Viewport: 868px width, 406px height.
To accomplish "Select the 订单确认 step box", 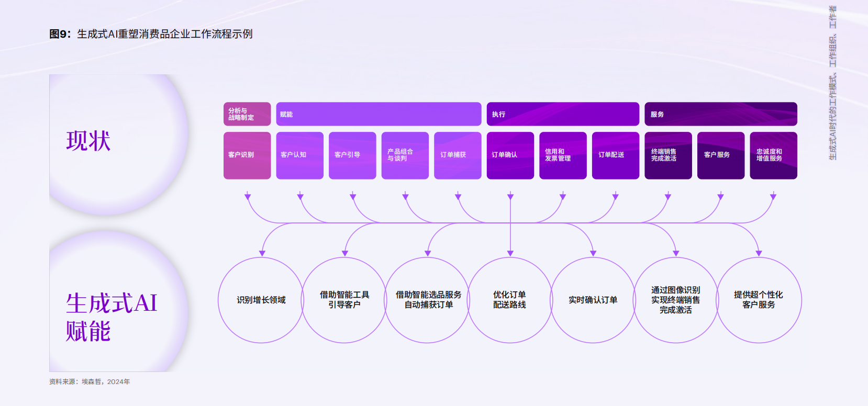I will (x=510, y=155).
